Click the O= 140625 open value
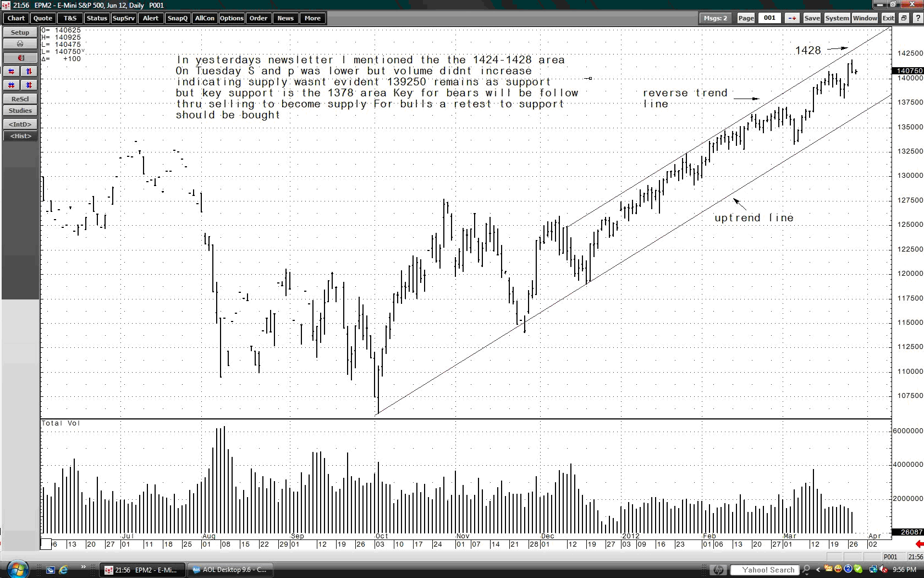This screenshot has height=578, width=924. click(x=61, y=30)
